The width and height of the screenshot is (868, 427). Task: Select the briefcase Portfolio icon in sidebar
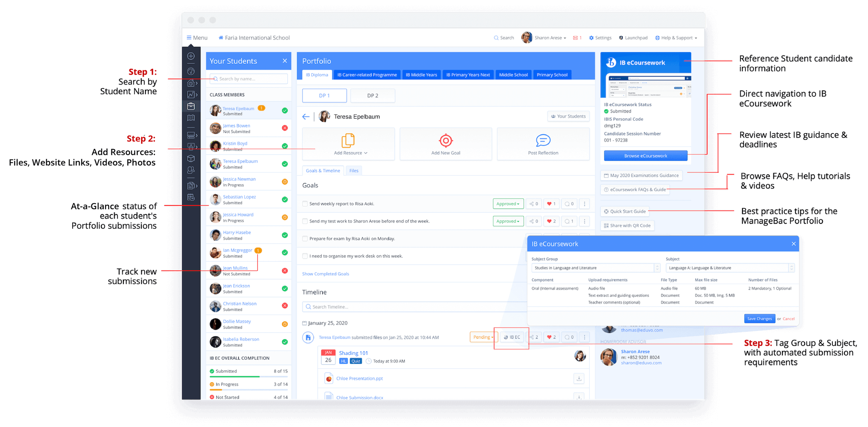[x=191, y=106]
